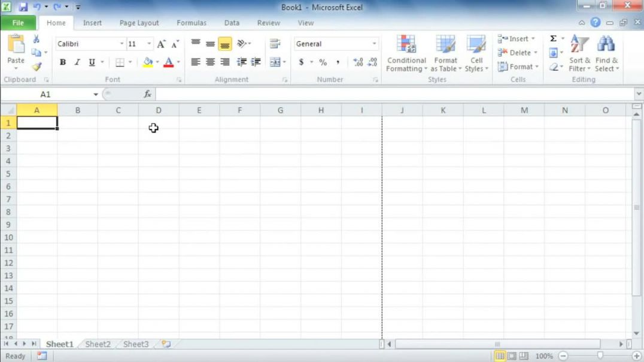Image resolution: width=644 pixels, height=362 pixels.
Task: Decrease font size with Shrink Font icon
Action: click(x=175, y=44)
